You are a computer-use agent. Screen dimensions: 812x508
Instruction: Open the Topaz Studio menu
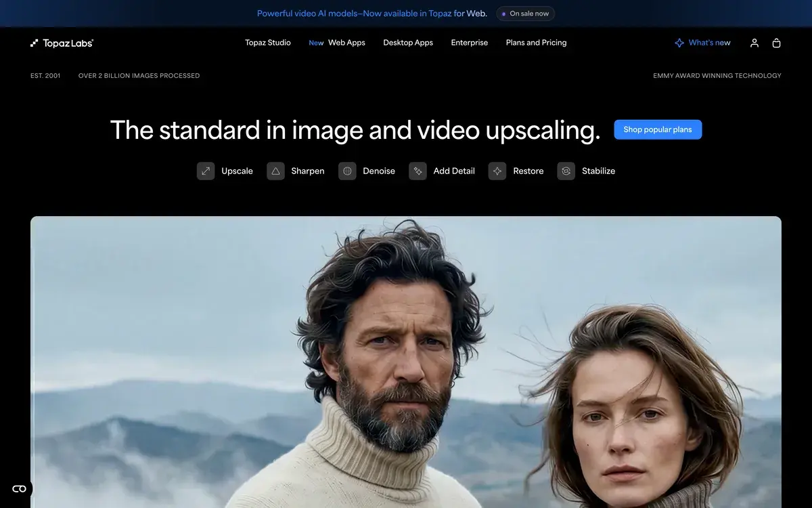(x=268, y=43)
